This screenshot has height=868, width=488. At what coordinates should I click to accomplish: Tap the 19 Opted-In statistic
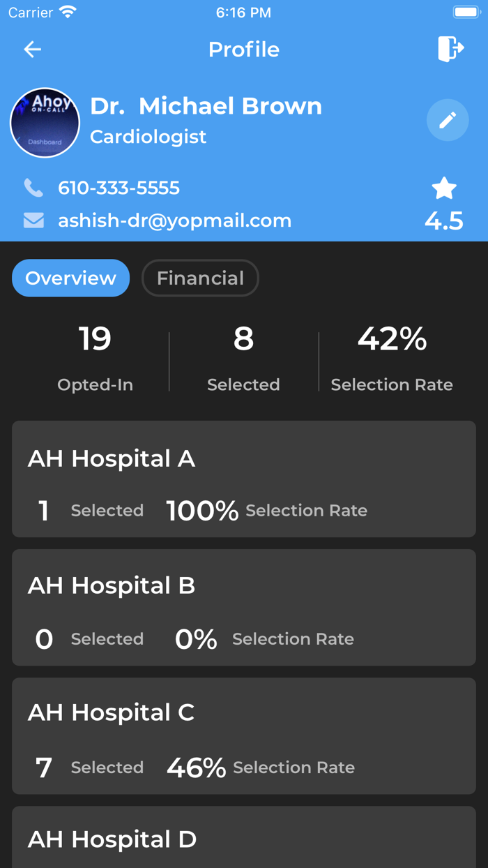point(95,357)
